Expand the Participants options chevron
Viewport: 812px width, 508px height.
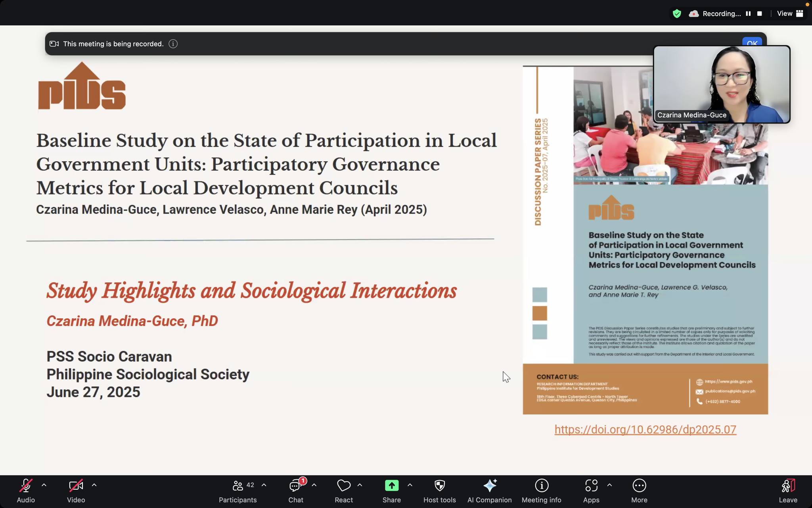[x=264, y=485]
